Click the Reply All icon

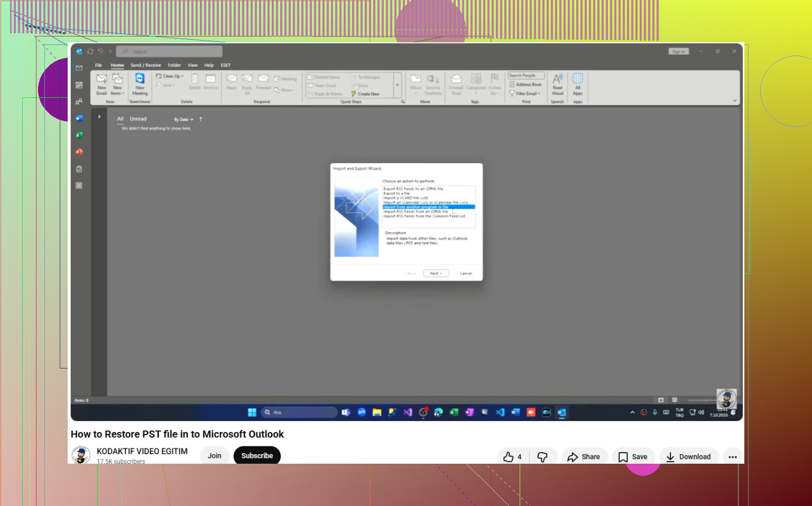tap(247, 84)
